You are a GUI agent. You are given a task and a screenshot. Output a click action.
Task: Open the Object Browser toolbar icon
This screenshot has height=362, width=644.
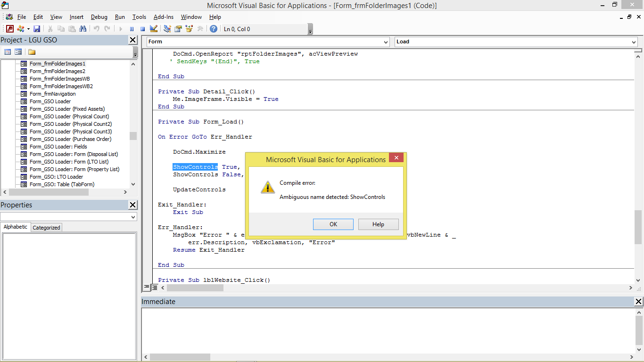pyautogui.click(x=189, y=29)
